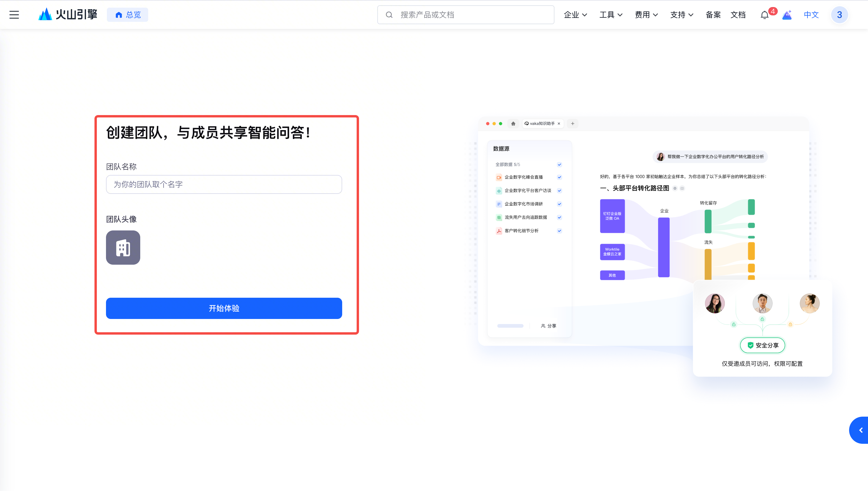The height and width of the screenshot is (491, 868).
Task: Click the 其他 block in the chart
Action: coord(612,275)
